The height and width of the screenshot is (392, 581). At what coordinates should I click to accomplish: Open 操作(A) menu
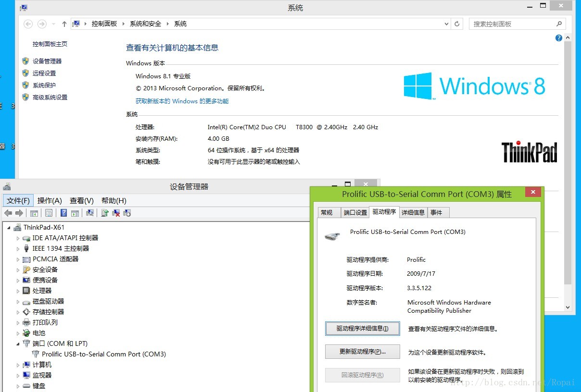tap(50, 200)
